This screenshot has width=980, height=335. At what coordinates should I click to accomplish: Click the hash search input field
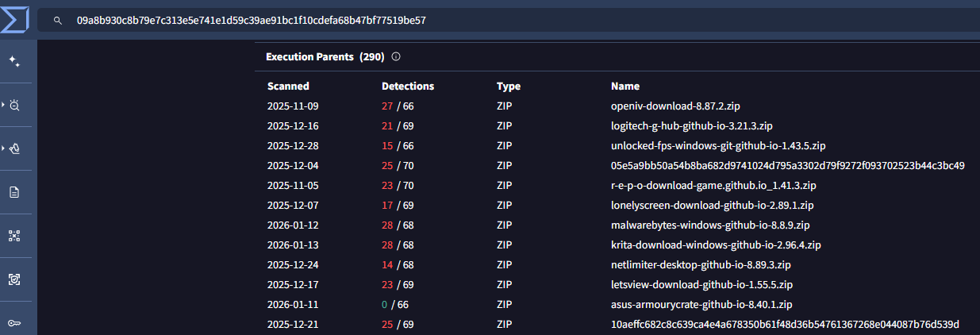[508, 20]
